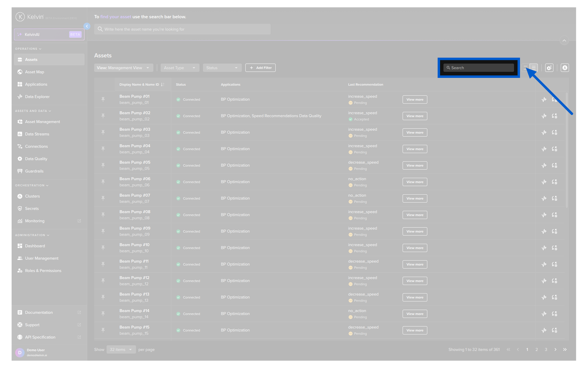Collapse the top panel with up chevron
The height and width of the screenshot is (368, 588).
pos(564,40)
